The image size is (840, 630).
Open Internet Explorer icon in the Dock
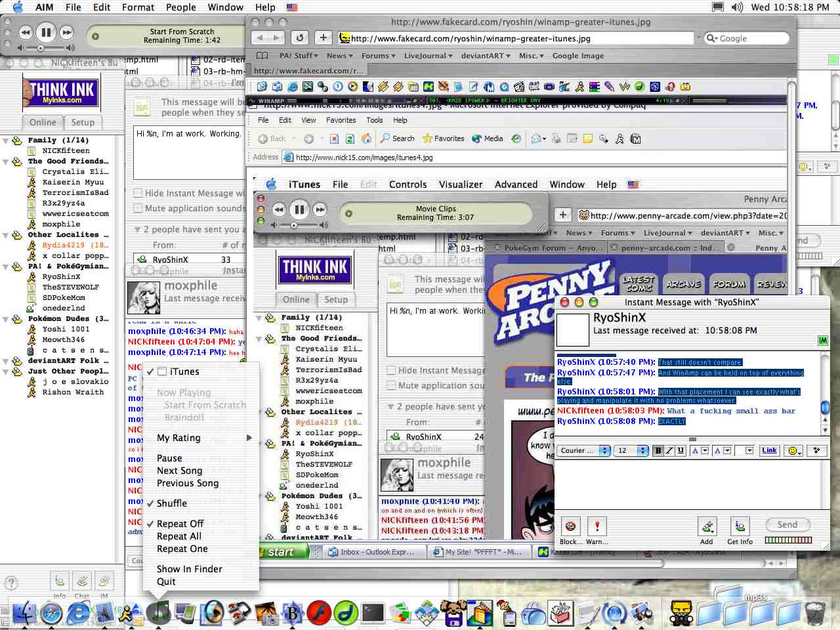[x=78, y=613]
